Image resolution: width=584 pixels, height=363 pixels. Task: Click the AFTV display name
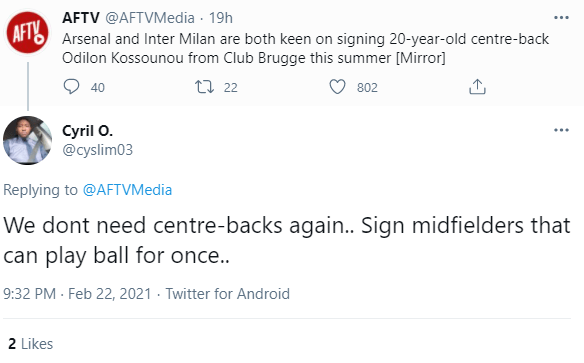(81, 17)
